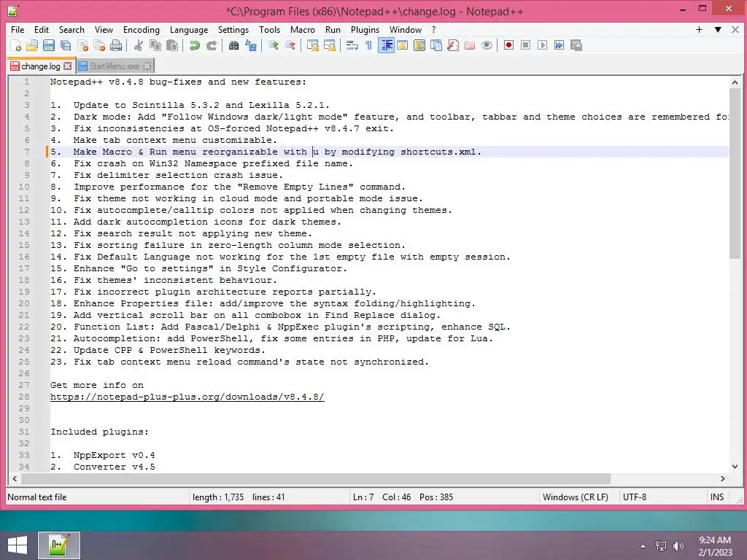747x560 pixels.
Task: Open the User Defined Language icon
Action: (x=403, y=45)
